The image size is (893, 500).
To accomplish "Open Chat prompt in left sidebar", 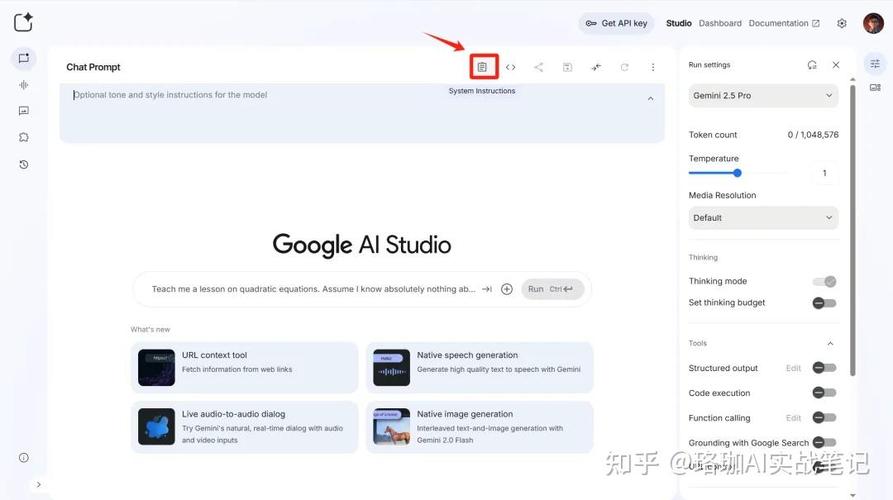I will 23,58.
